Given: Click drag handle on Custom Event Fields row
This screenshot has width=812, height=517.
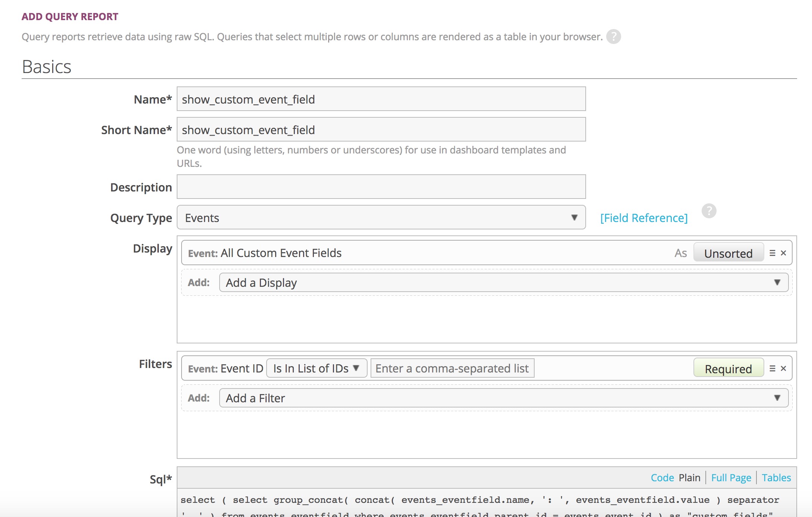Looking at the screenshot, I should 772,253.
